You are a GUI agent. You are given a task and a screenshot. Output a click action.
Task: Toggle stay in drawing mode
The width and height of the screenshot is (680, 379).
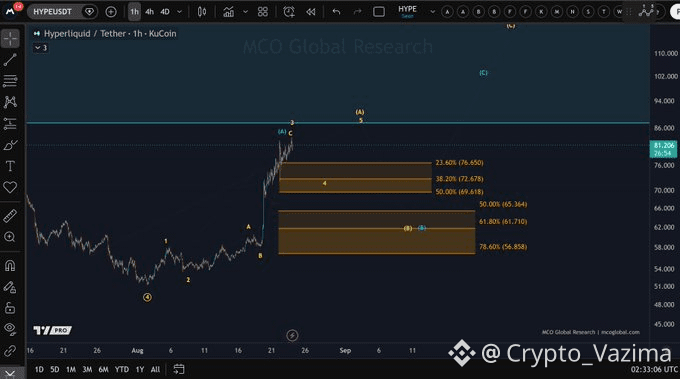pos(10,287)
